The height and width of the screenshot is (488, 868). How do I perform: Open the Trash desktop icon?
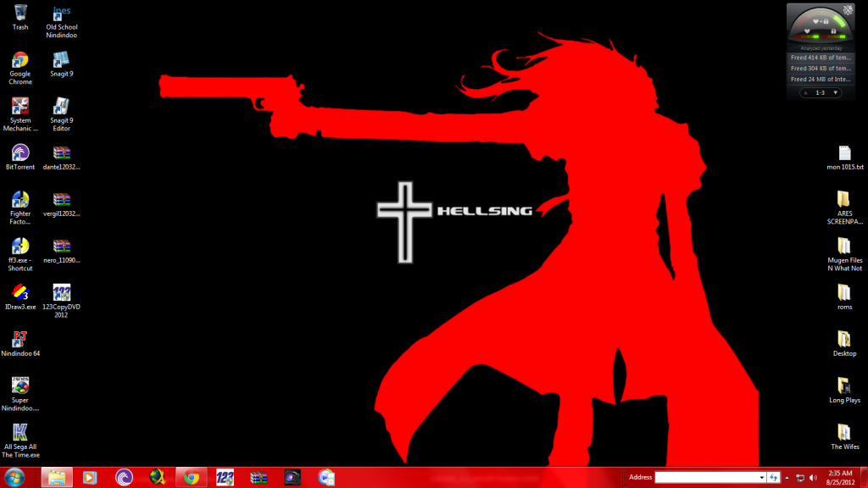coord(20,17)
